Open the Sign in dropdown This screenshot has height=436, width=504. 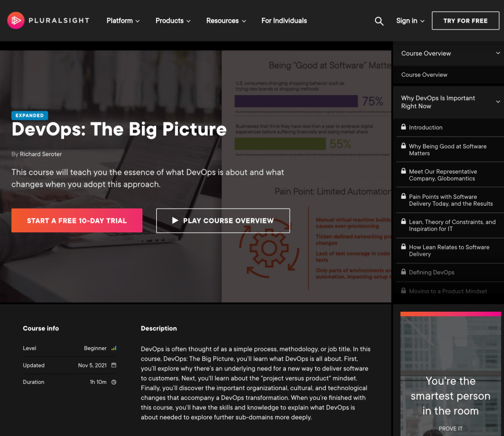tap(410, 21)
